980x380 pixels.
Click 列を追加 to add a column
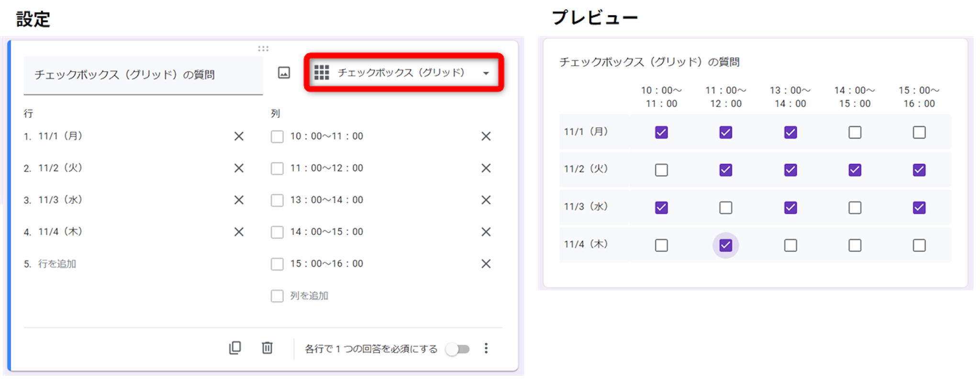pyautogui.click(x=309, y=296)
